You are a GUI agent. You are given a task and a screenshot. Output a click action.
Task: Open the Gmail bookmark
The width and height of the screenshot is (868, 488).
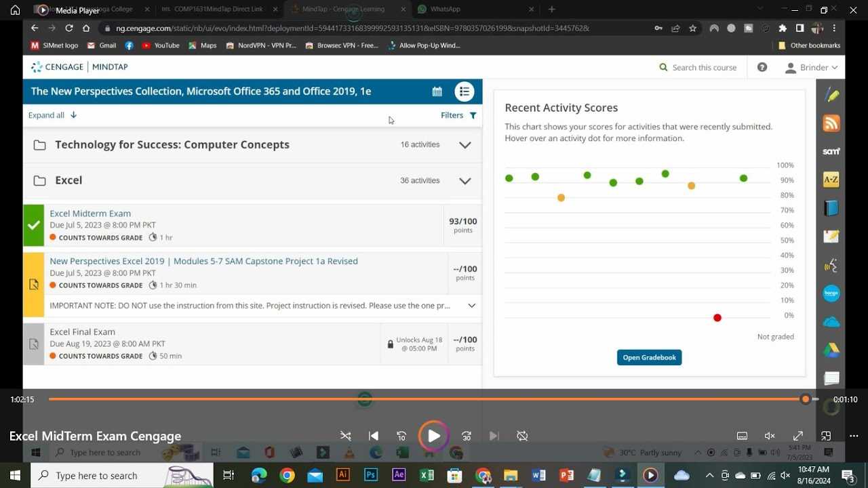coord(102,45)
